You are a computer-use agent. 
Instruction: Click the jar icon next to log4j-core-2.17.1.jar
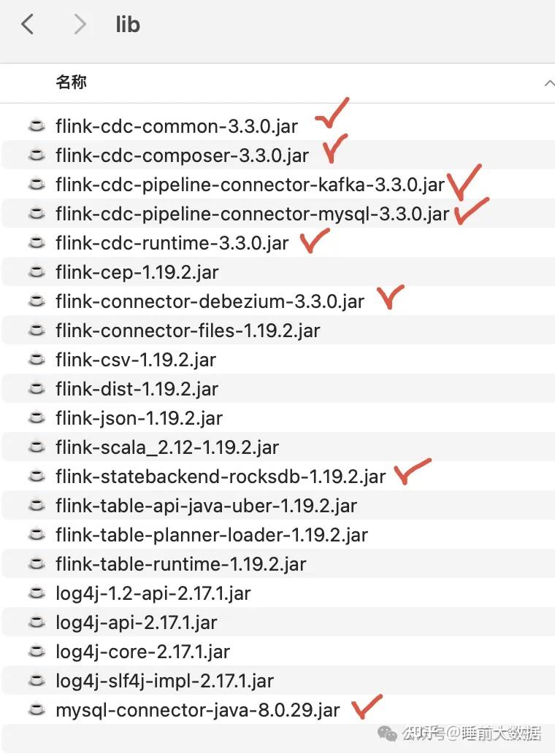click(37, 651)
